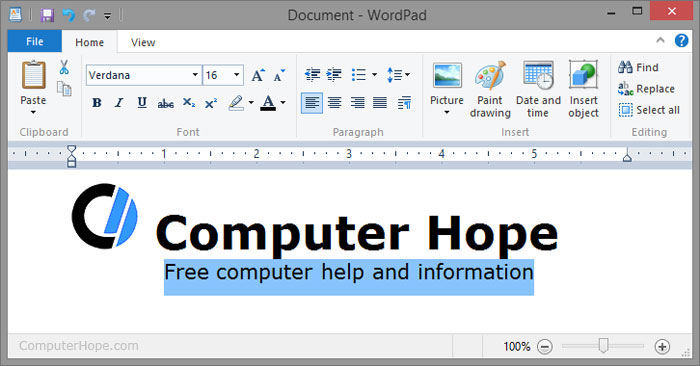The width and height of the screenshot is (700, 366).
Task: Insert a Paint drawing
Action: [490, 89]
